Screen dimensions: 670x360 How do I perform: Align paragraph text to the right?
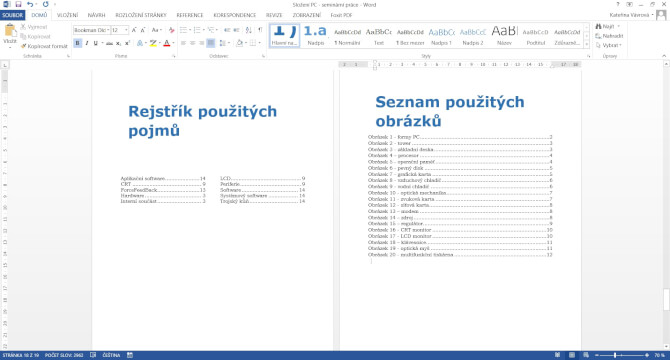(x=201, y=43)
